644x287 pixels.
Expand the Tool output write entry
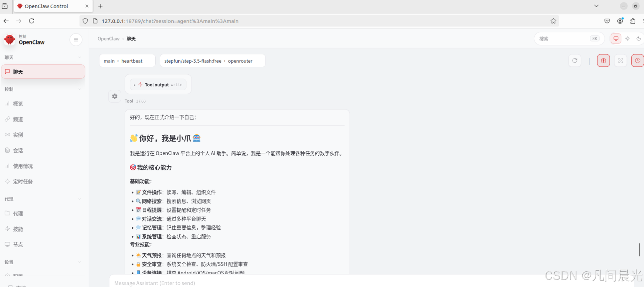158,85
